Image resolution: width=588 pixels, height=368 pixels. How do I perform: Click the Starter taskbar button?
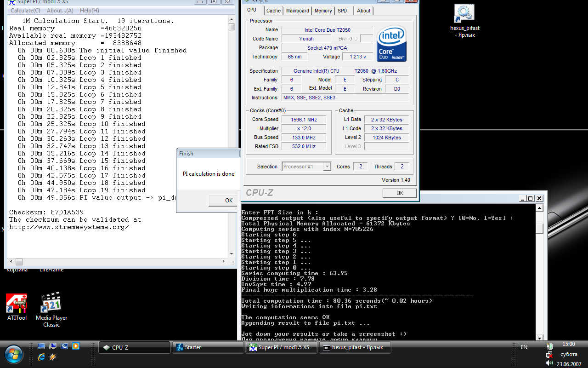(x=208, y=347)
